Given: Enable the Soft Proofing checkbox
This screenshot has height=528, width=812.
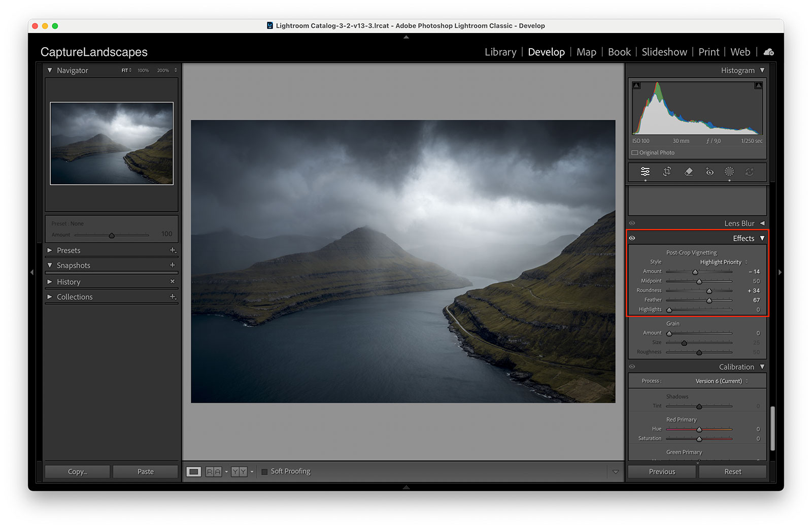Looking at the screenshot, I should pyautogui.click(x=264, y=472).
